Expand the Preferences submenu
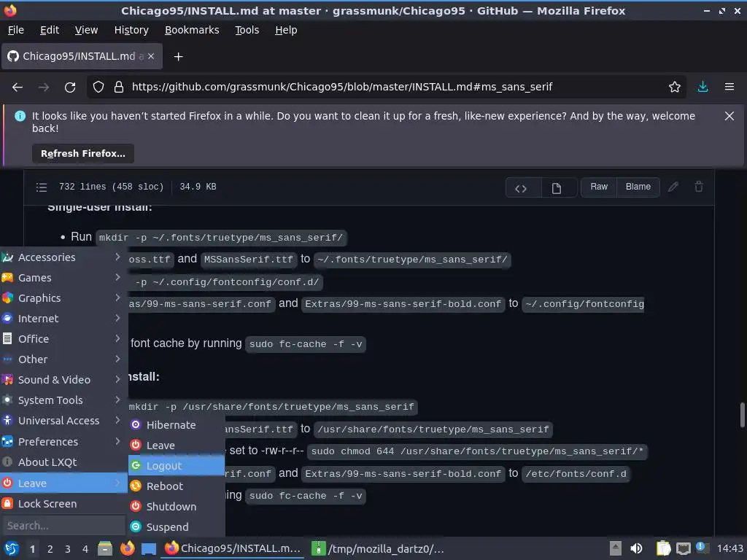This screenshot has width=747, height=560. (64, 441)
